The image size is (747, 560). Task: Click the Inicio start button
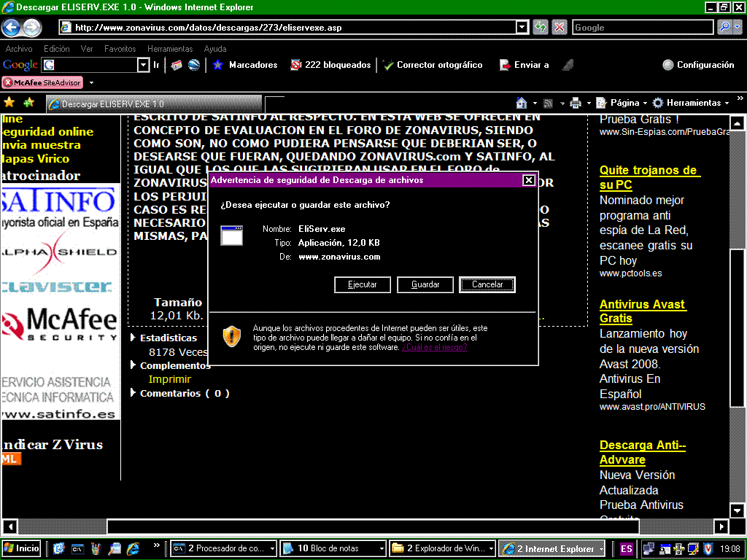point(22,548)
